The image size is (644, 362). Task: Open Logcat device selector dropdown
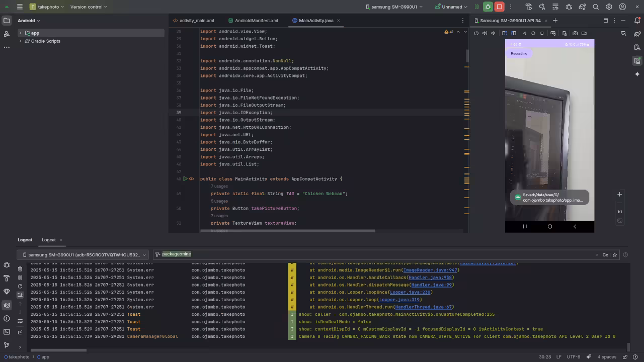pyautogui.click(x=83, y=255)
